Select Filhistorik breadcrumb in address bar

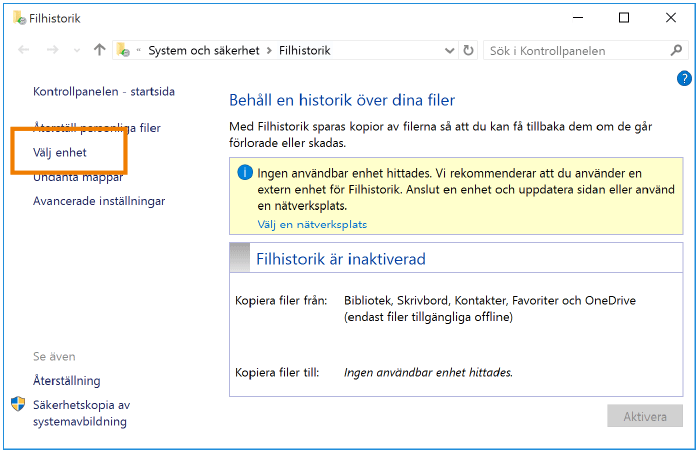[x=304, y=50]
